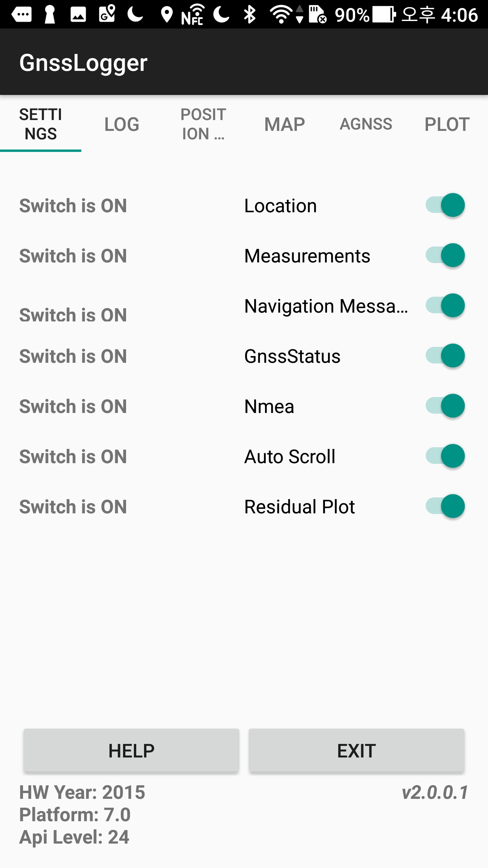
Task: Go to the PLOT tab
Action: pos(447,124)
